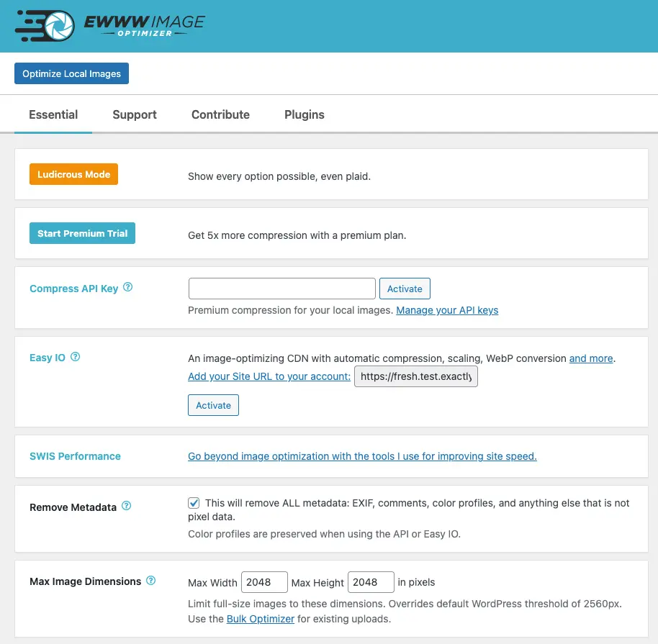Image resolution: width=658 pixels, height=644 pixels.
Task: Follow the 'and more' Easy IO link
Action: 591,359
